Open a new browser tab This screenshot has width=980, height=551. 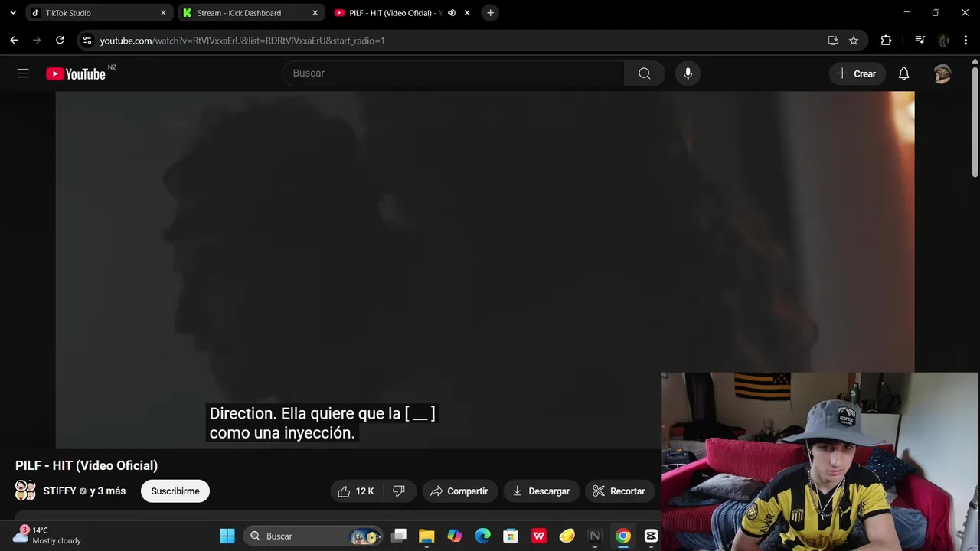pyautogui.click(x=491, y=13)
